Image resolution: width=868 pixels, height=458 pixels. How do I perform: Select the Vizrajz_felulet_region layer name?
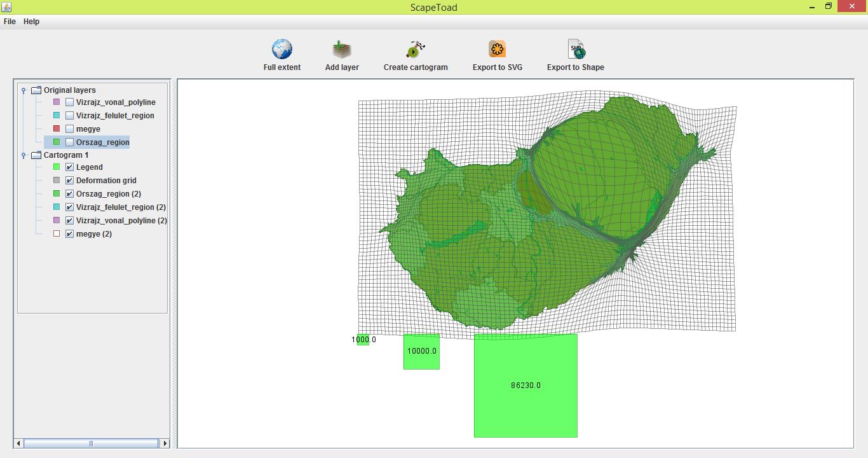coord(115,116)
